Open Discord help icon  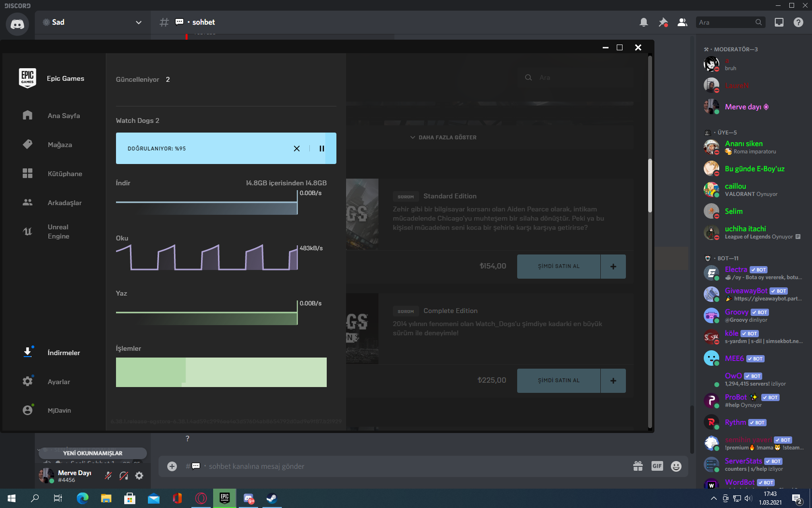pos(798,22)
